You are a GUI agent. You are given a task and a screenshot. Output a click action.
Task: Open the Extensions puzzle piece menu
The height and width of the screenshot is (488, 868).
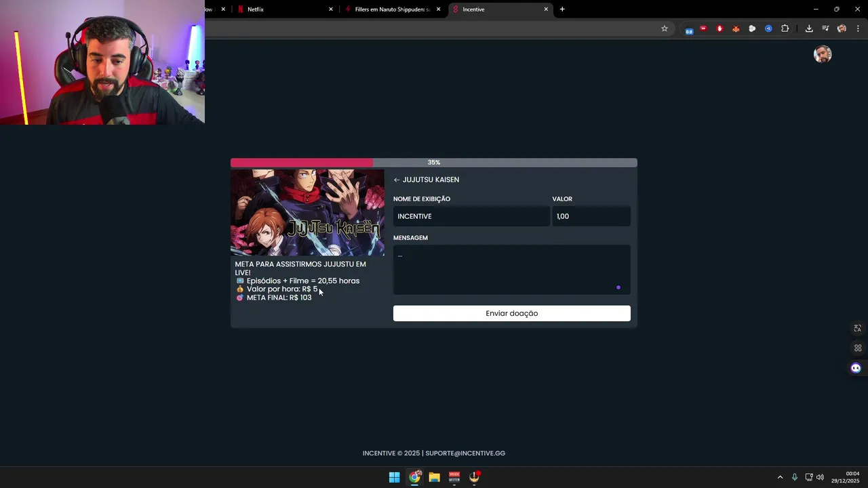[x=785, y=28]
